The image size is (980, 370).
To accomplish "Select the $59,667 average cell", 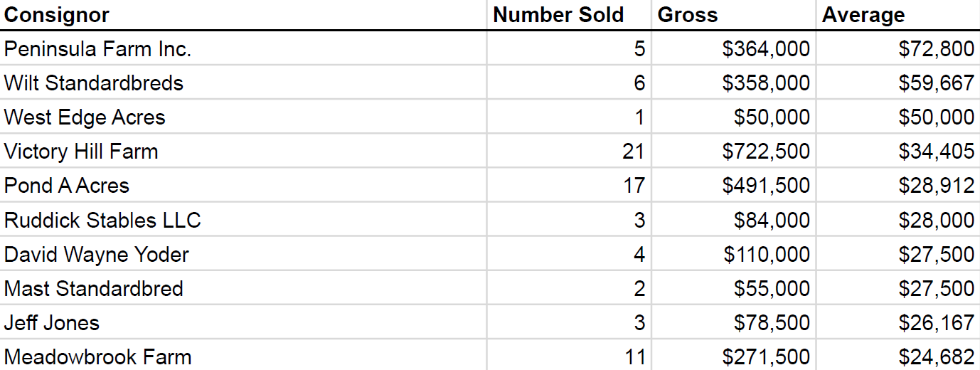I will click(898, 83).
